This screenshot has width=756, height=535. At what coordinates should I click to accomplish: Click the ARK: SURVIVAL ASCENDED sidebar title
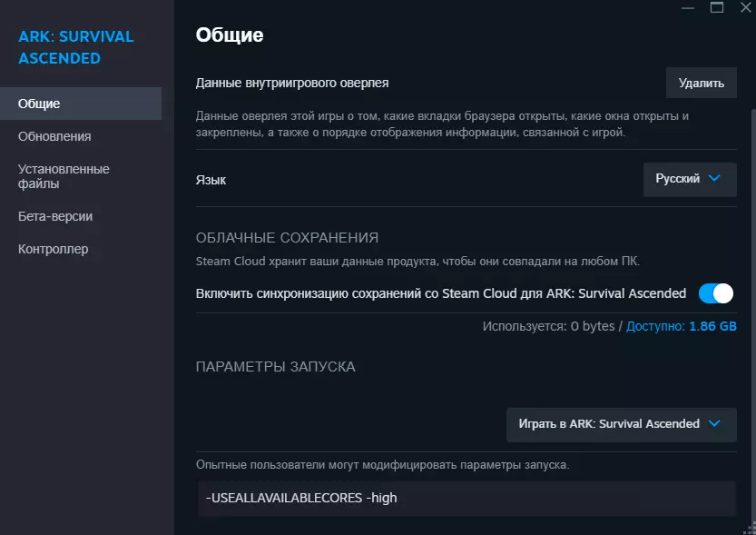tap(76, 47)
